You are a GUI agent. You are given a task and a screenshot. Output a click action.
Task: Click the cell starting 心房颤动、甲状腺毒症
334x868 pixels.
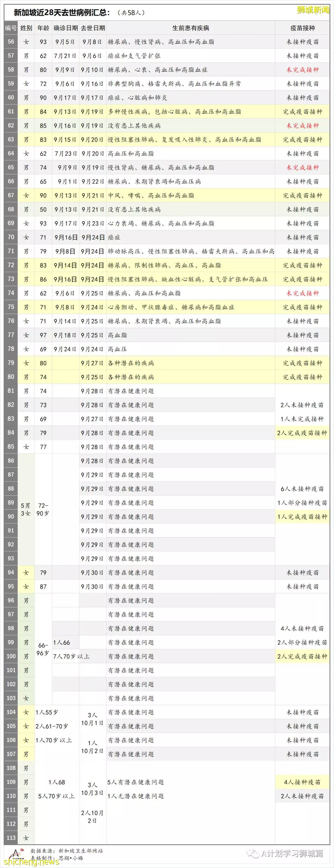pyautogui.click(x=171, y=307)
